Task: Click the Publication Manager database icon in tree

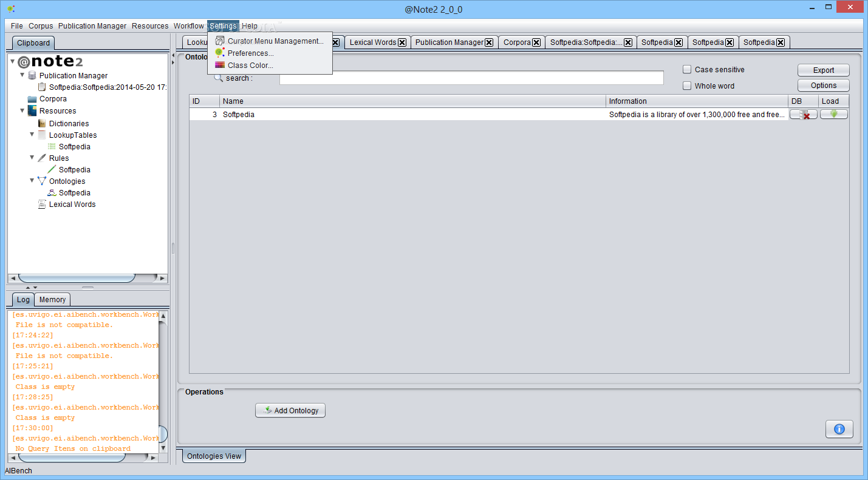Action: [32, 75]
